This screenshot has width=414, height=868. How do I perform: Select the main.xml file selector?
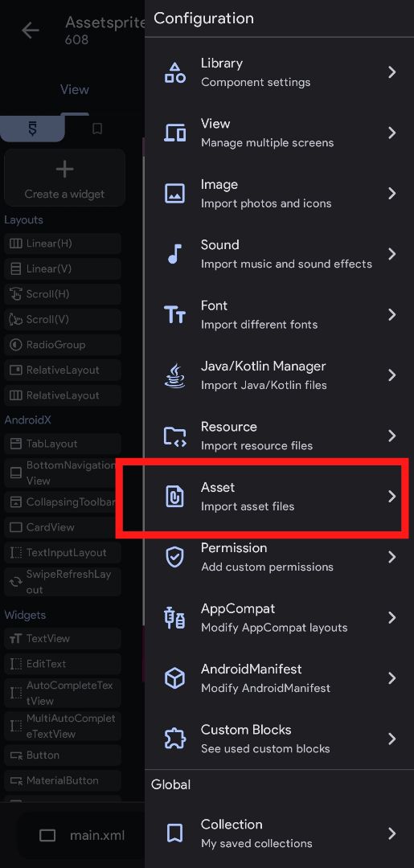pyautogui.click(x=81, y=835)
